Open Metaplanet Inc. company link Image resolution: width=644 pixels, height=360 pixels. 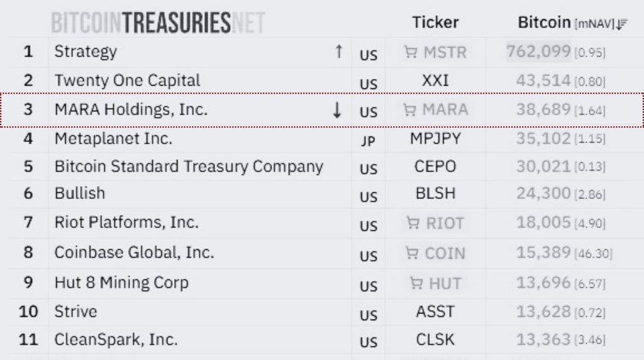pyautogui.click(x=113, y=138)
